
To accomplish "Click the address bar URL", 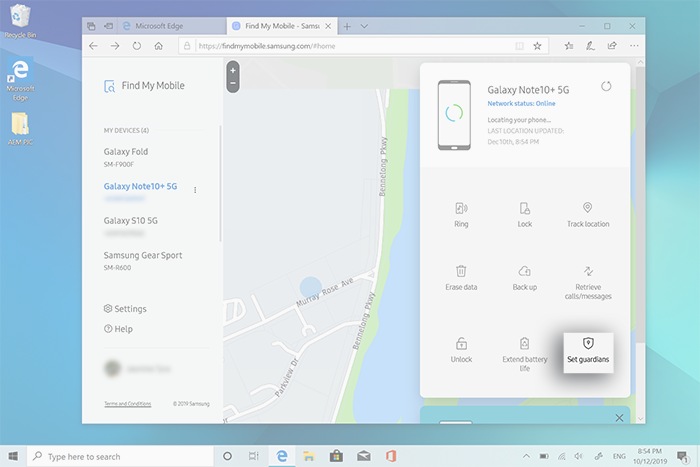I will (x=267, y=46).
